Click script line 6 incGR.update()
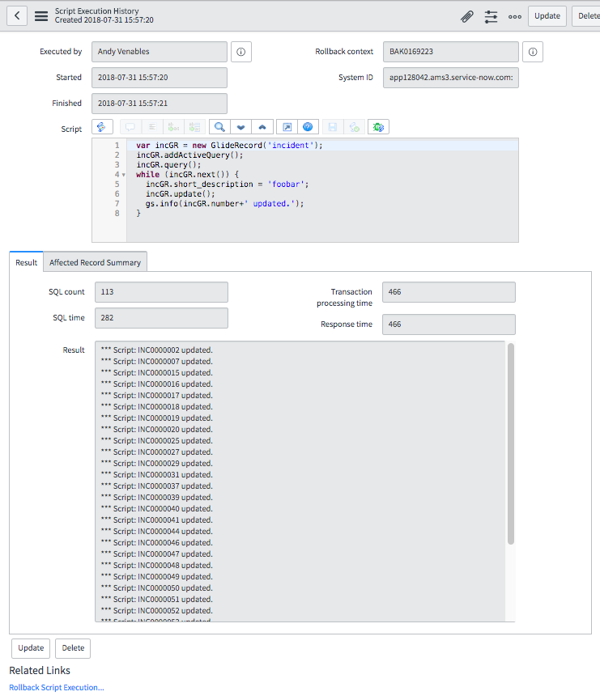Screen dimensions: 600x700 coord(181,194)
